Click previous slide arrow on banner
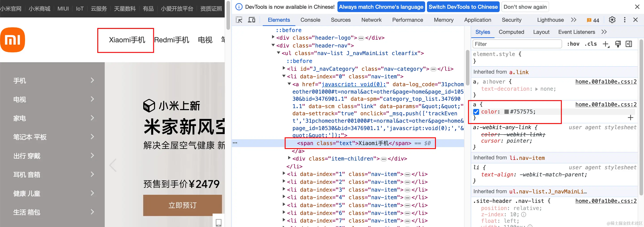Viewport: 644px width, 227px height. click(x=113, y=165)
